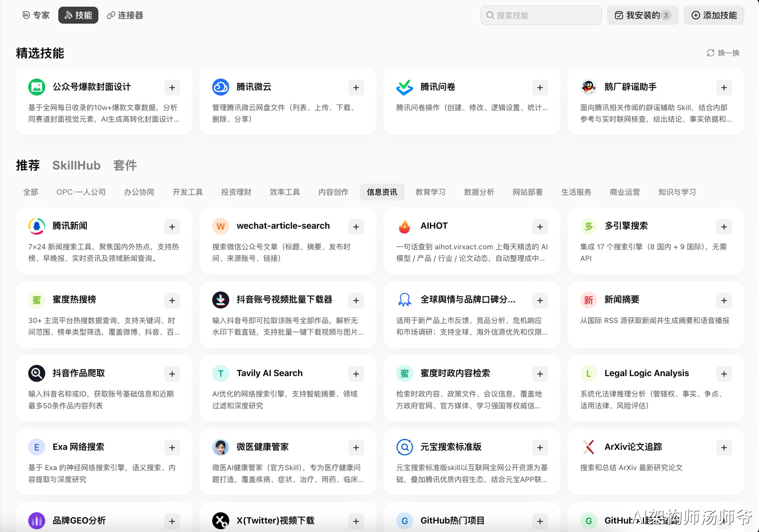Click the 搜索技能 search field
The height and width of the screenshot is (532, 759).
coord(541,15)
